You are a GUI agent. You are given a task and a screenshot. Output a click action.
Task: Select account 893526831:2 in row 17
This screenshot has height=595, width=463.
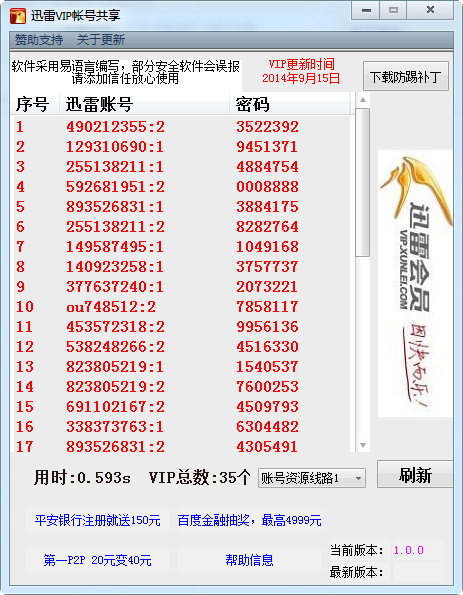coord(116,447)
